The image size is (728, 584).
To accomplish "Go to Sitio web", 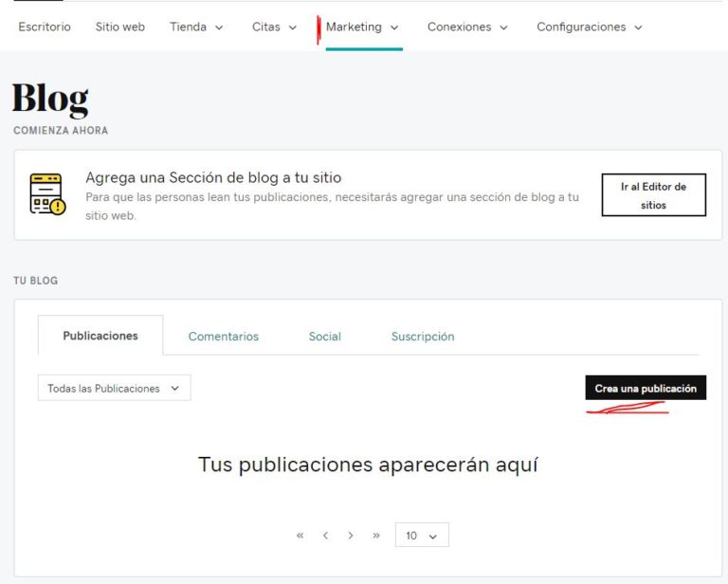I will 120,27.
